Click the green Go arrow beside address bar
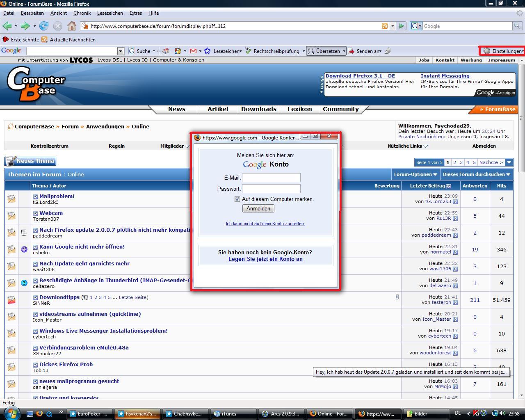525x420 pixels. [402, 26]
